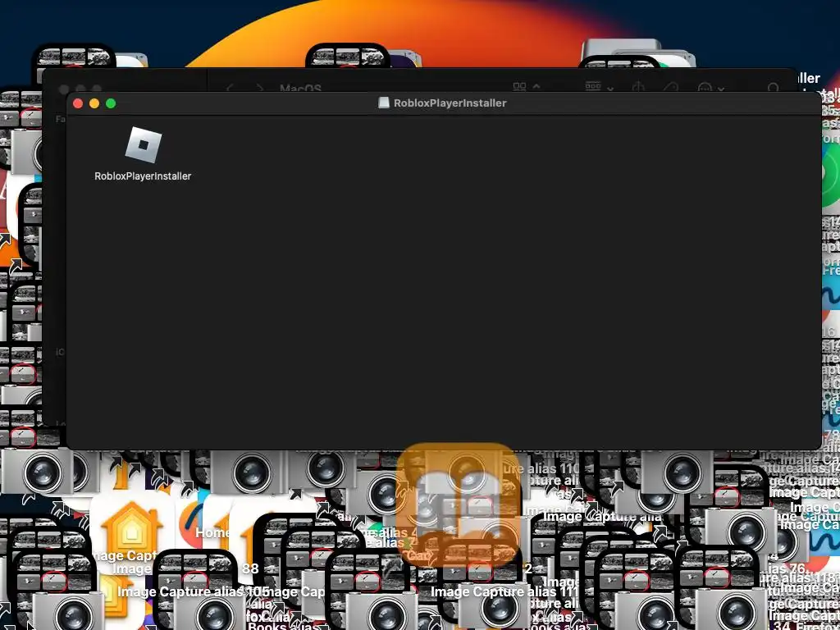Zoom the RobloxPlayerInstaller window with the green button

(111, 103)
